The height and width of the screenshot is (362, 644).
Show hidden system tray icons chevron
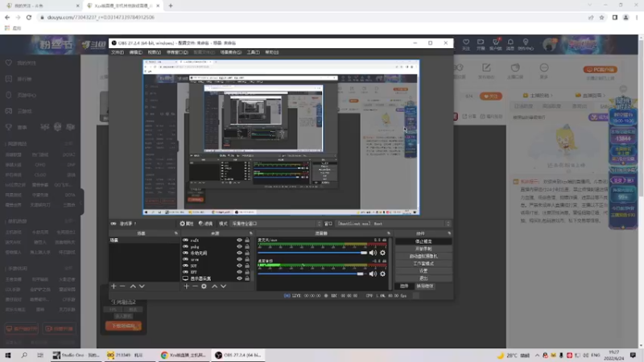pos(537,356)
